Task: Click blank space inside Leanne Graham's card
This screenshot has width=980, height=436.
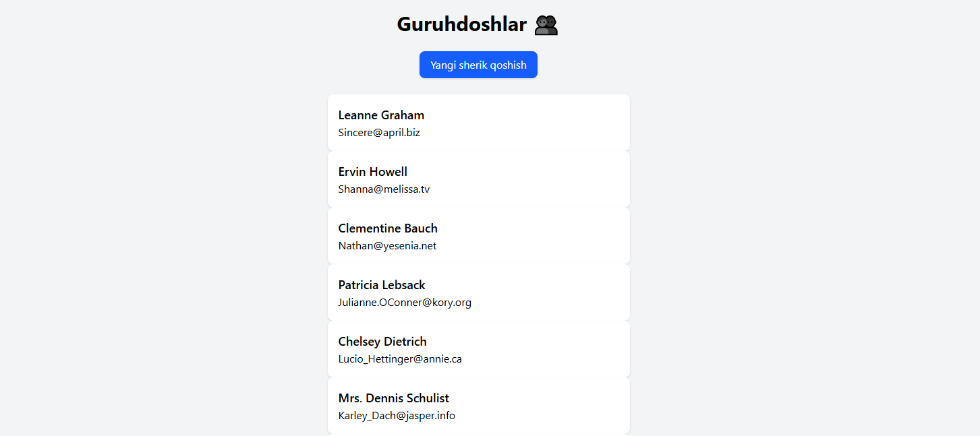Action: tap(540, 123)
